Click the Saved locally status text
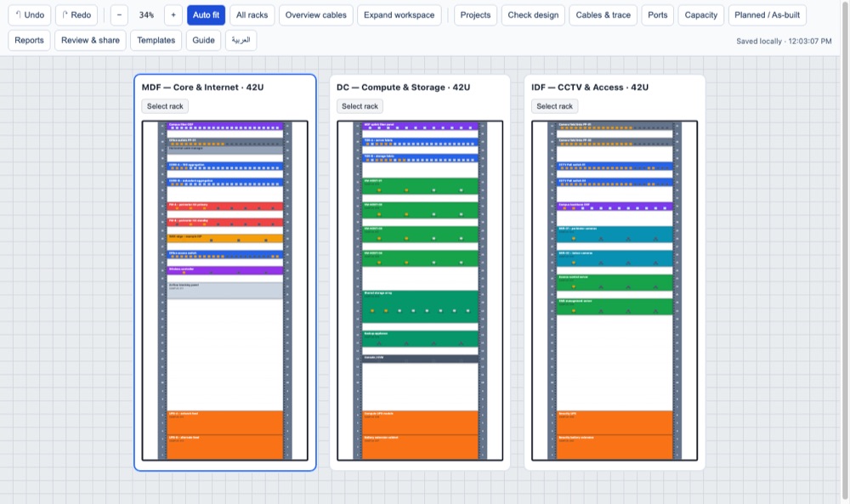 point(784,41)
